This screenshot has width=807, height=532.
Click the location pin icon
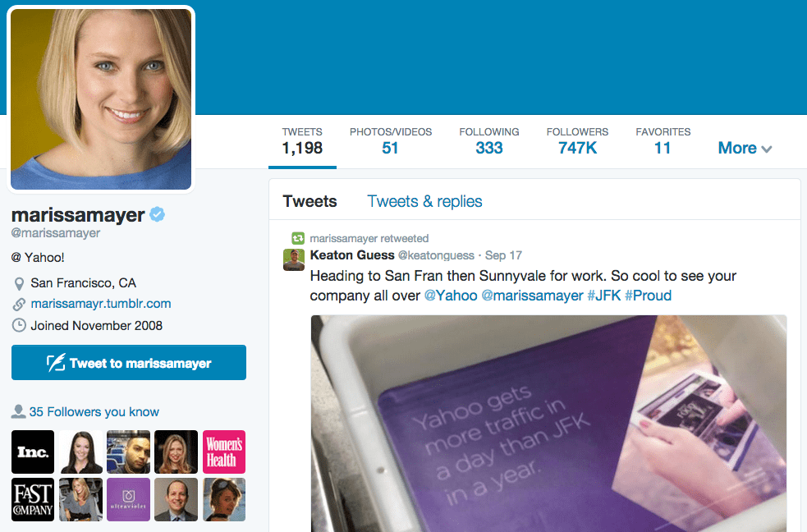click(x=19, y=283)
